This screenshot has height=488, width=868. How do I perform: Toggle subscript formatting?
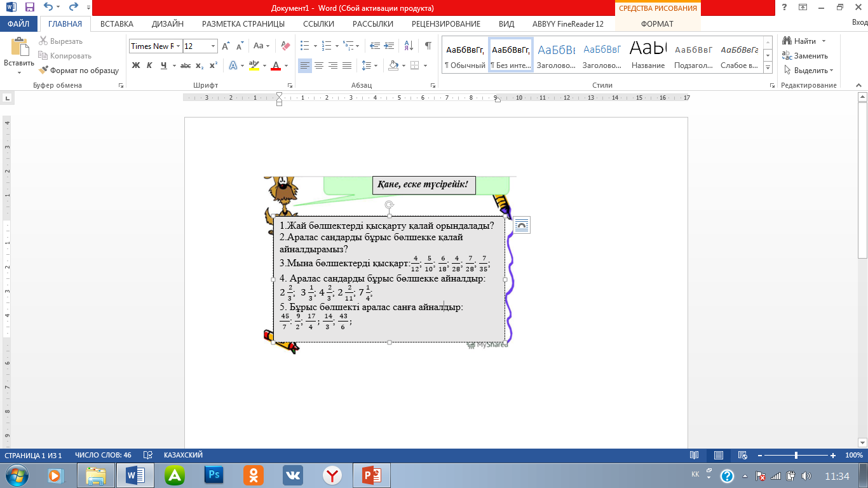(200, 65)
